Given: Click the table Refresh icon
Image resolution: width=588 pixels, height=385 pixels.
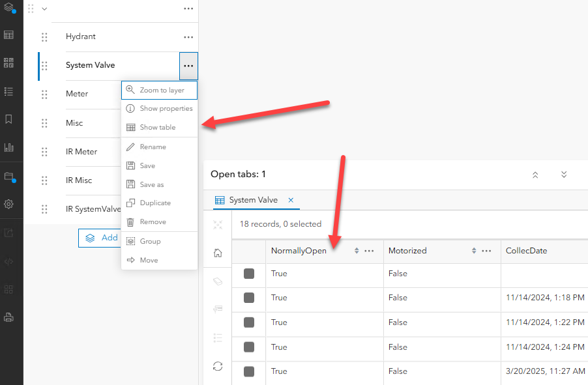Looking at the screenshot, I should coord(218,366).
